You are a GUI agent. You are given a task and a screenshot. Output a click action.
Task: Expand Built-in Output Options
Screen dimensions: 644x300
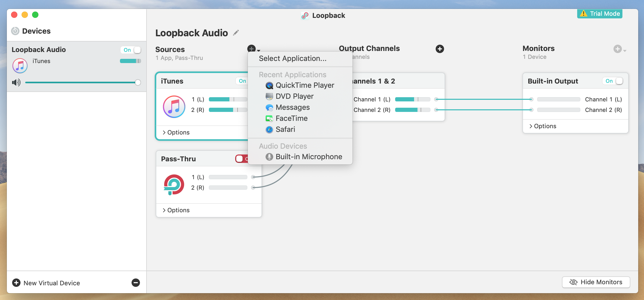543,126
